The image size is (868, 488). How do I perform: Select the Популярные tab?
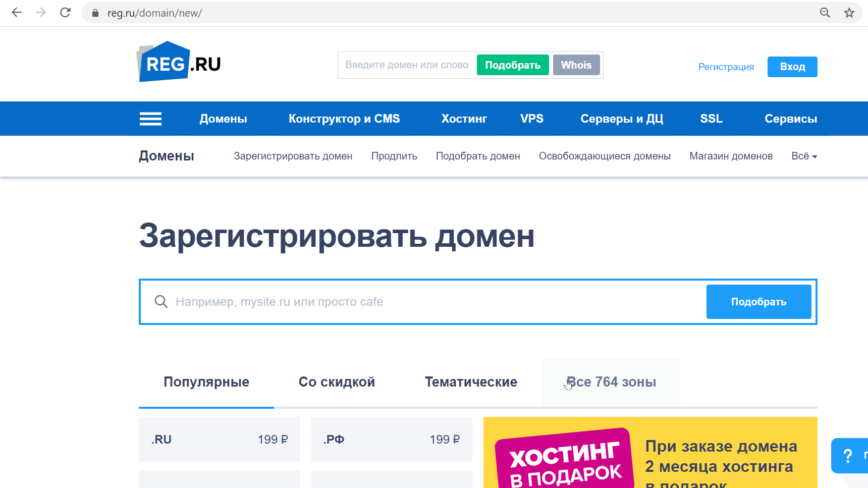[x=206, y=382]
